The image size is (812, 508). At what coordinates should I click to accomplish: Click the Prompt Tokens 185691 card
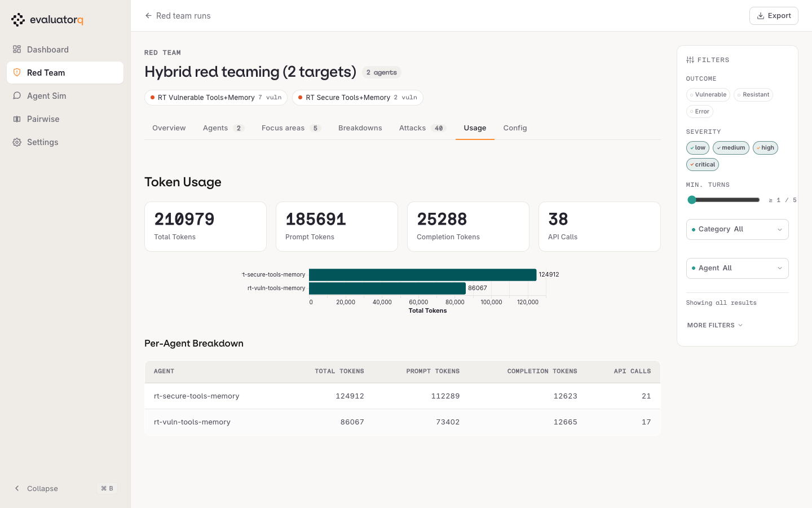click(x=337, y=226)
